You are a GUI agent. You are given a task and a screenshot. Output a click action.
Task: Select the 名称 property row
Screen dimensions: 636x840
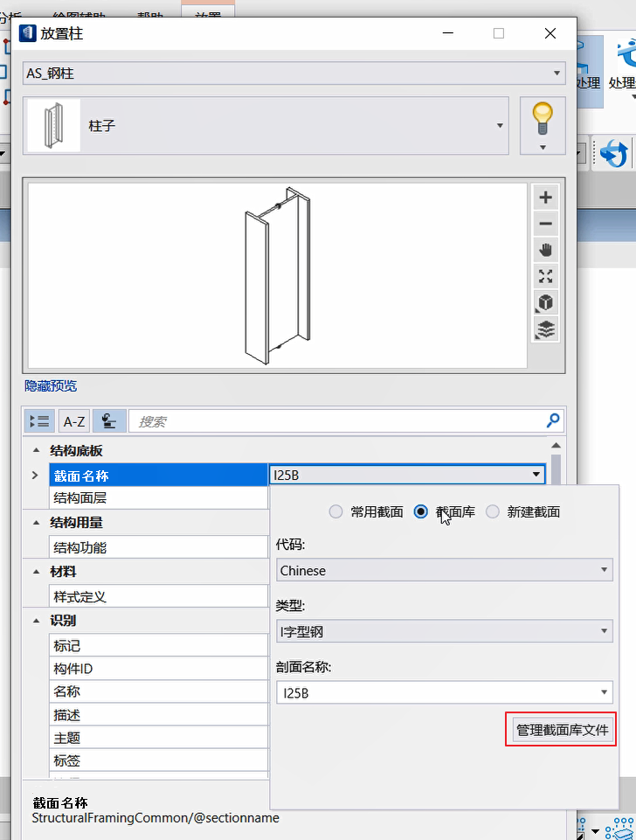[x=158, y=691]
